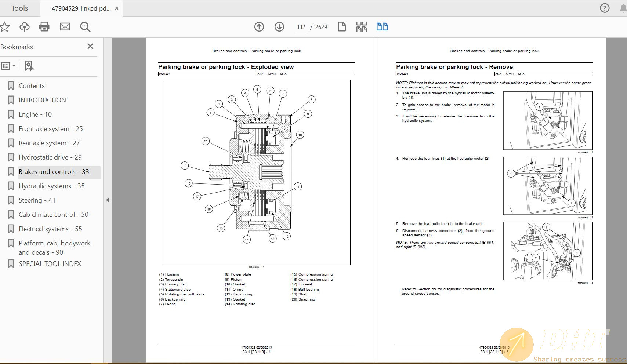Screen dimensions: 627x364
Task: Click total page count 2629
Action: pyautogui.click(x=321, y=27)
